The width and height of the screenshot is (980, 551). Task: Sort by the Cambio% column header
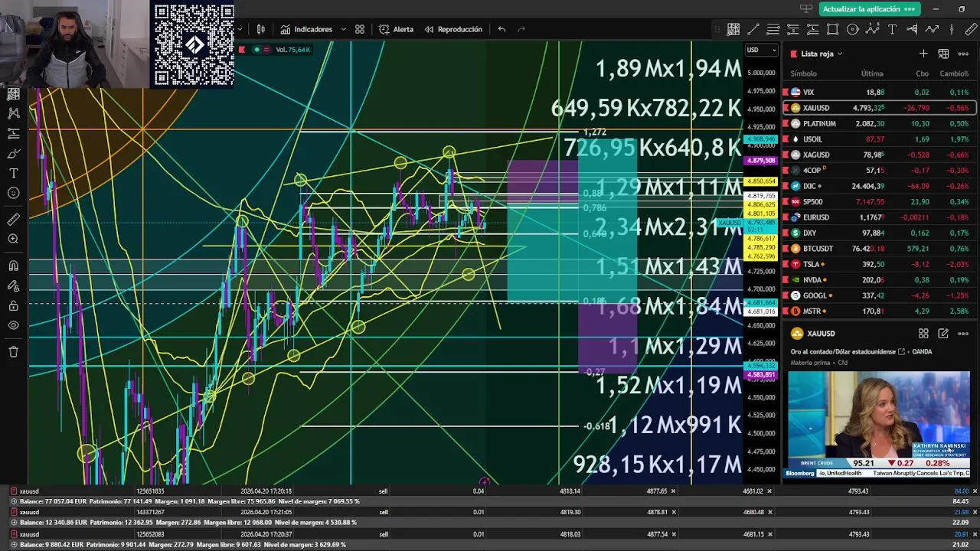click(954, 73)
